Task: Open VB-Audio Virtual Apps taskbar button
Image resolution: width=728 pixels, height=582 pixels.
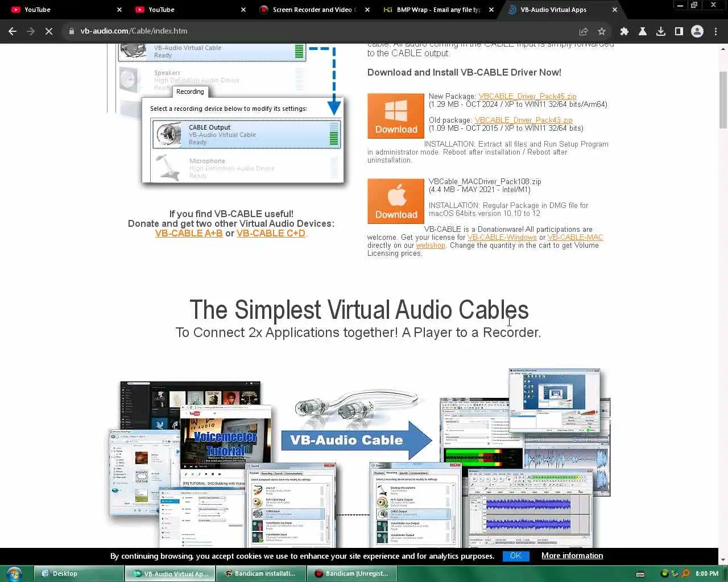Action: (170, 573)
